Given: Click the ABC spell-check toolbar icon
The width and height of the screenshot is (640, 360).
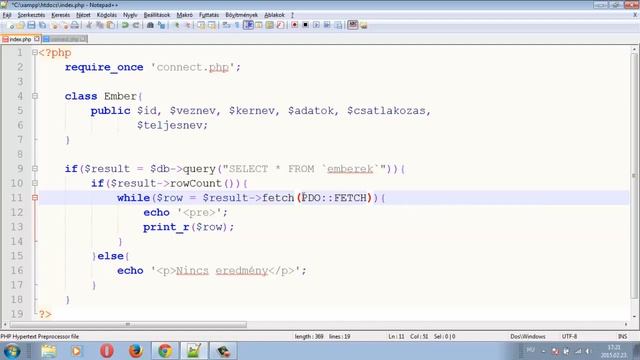Looking at the screenshot, I should [353, 25].
